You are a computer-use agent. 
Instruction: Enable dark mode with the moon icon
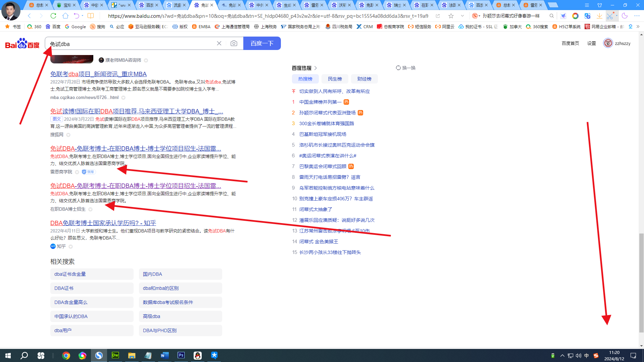(x=625, y=16)
